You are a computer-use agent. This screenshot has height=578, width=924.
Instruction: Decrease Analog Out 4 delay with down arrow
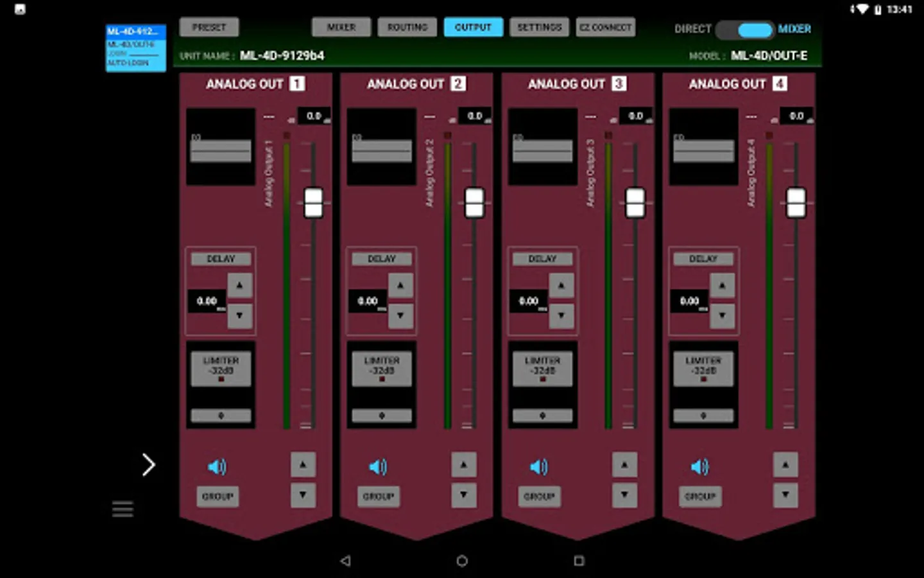(x=723, y=316)
